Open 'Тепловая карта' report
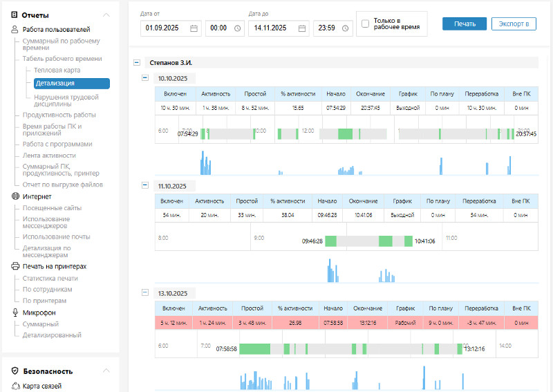The width and height of the screenshot is (553, 392). click(x=57, y=71)
